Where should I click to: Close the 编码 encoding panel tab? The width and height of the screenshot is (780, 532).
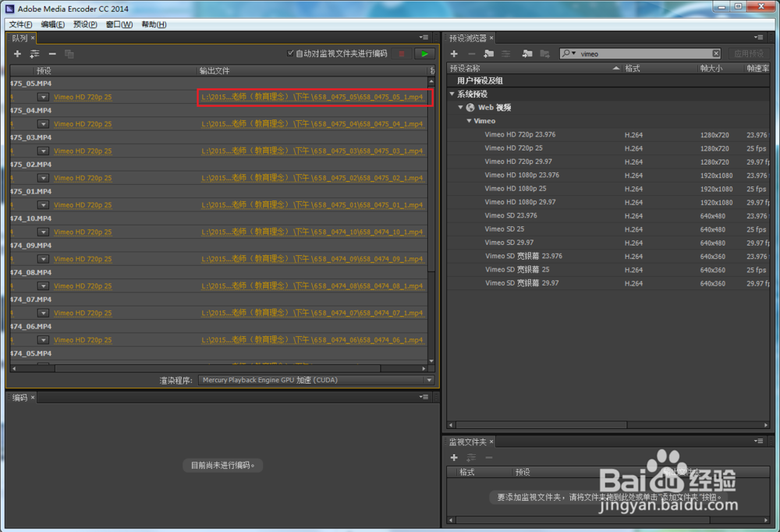pos(33,397)
